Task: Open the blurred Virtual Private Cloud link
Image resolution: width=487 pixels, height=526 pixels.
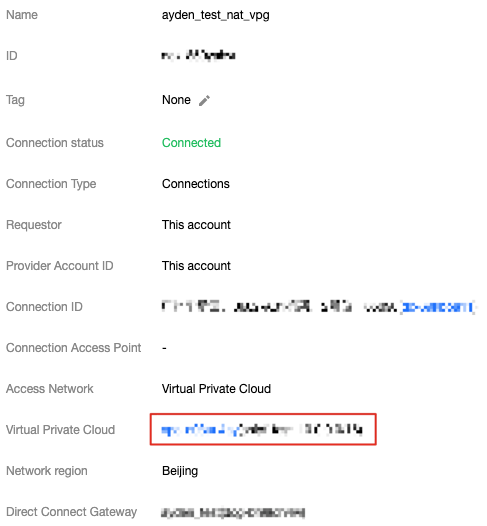Action: coord(201,430)
